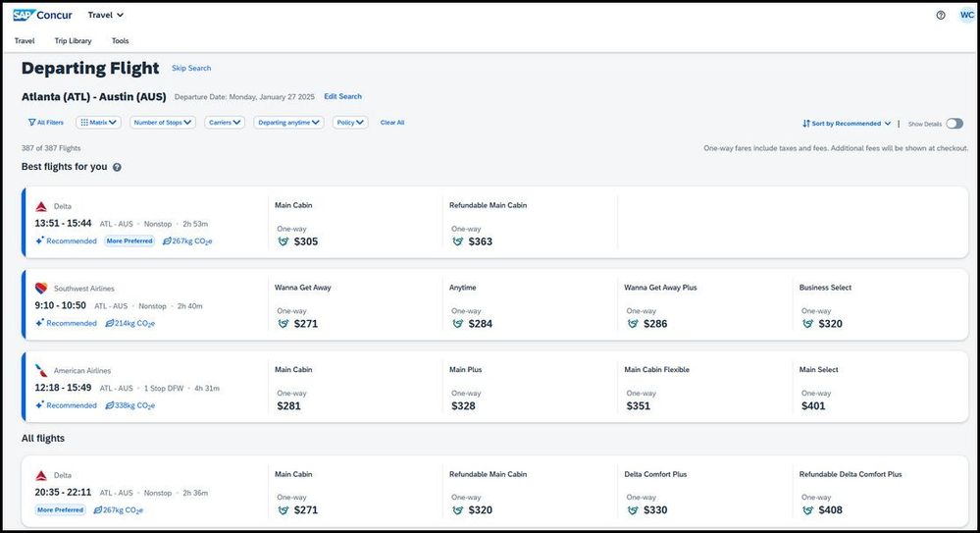This screenshot has width=980, height=533.
Task: Click the Delta logo on 13:51 flight
Action: pyautogui.click(x=41, y=206)
